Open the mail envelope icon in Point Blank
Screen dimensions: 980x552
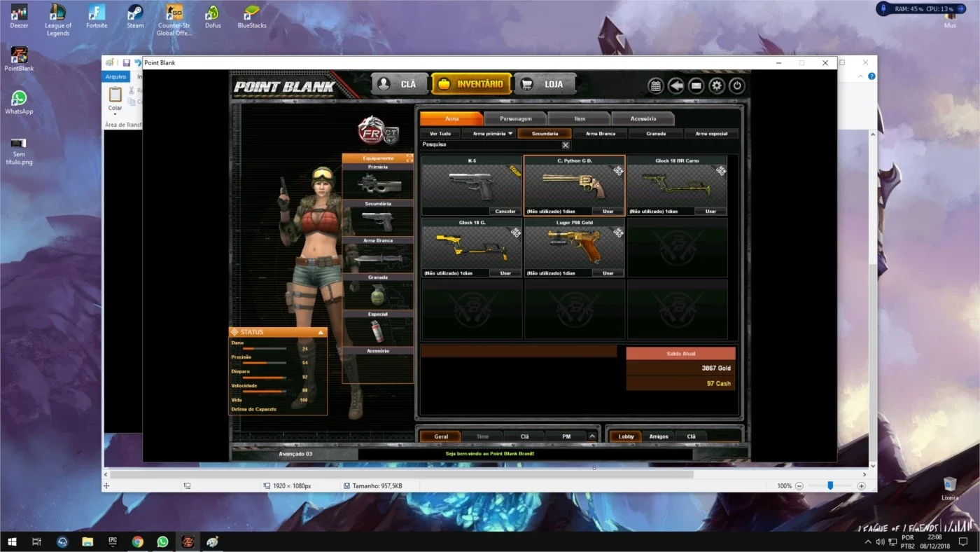coord(696,85)
